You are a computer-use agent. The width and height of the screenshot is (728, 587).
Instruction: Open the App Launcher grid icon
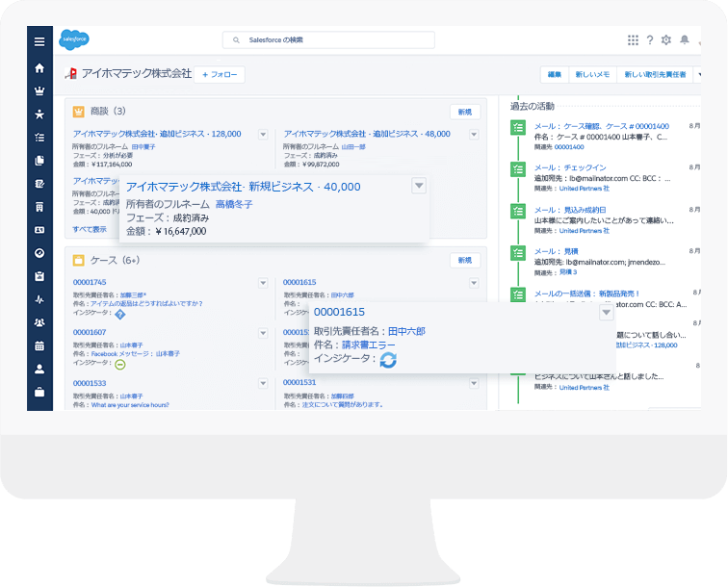633,40
